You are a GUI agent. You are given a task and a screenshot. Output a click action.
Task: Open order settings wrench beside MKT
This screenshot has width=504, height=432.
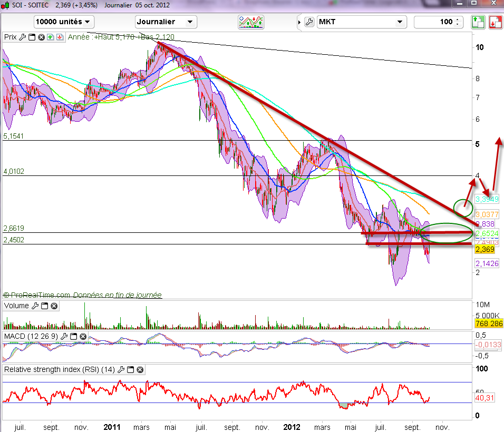click(309, 22)
